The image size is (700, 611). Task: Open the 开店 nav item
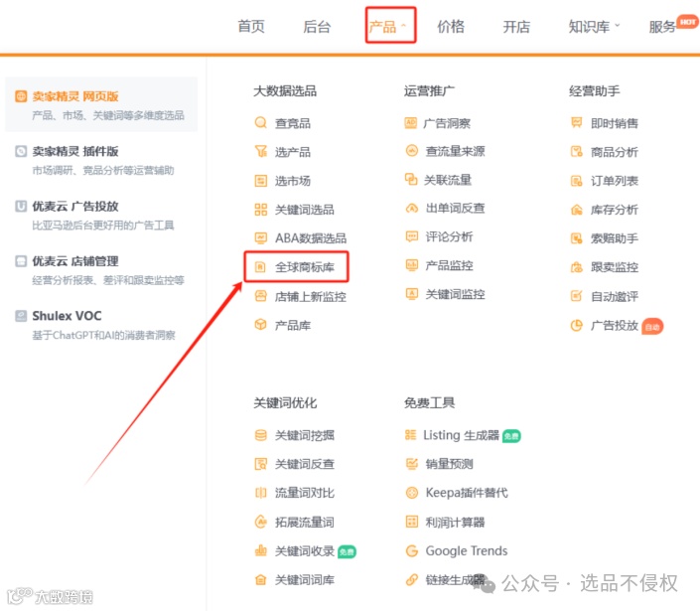point(516,27)
